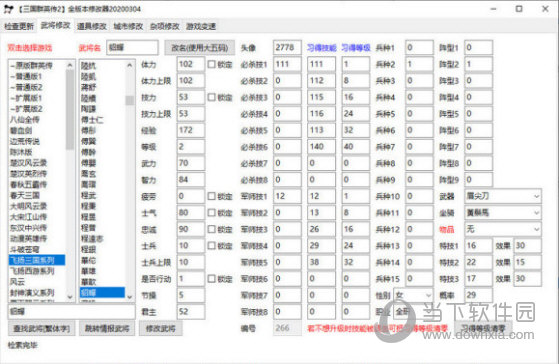The image size is (559, 364).
Task: Open the 物品 dropdown showing 无
Action: pos(503,229)
